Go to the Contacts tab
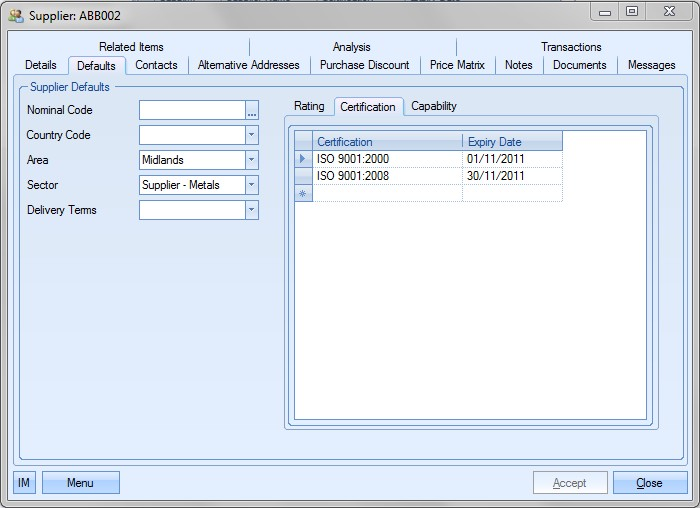This screenshot has height=508, width=700. point(156,65)
